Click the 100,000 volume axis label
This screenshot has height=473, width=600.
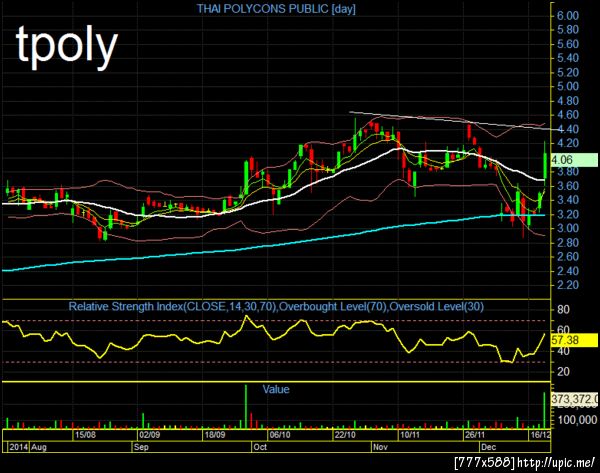coord(577,420)
